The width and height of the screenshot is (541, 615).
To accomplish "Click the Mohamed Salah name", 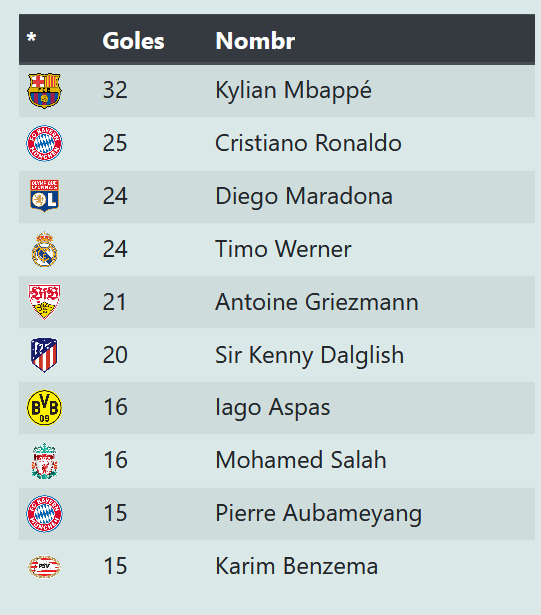I will pos(301,460).
